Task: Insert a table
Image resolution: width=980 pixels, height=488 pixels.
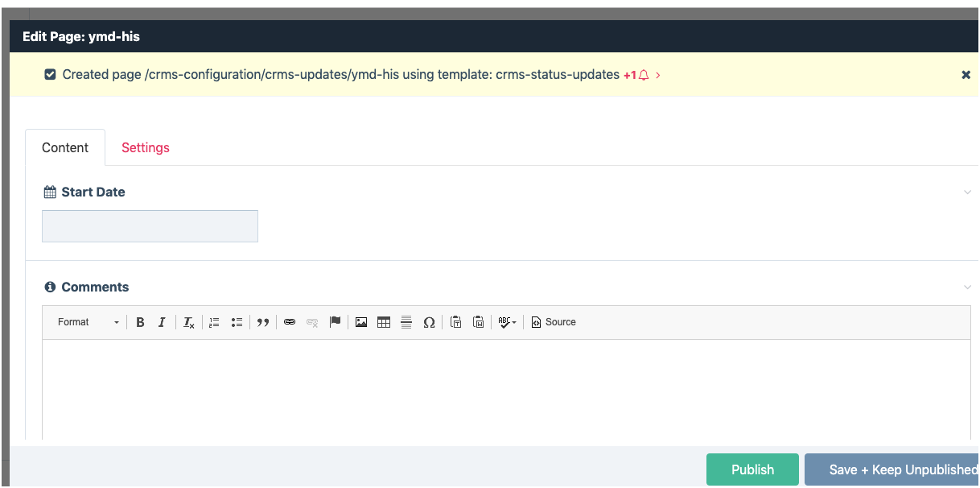Action: [384, 322]
